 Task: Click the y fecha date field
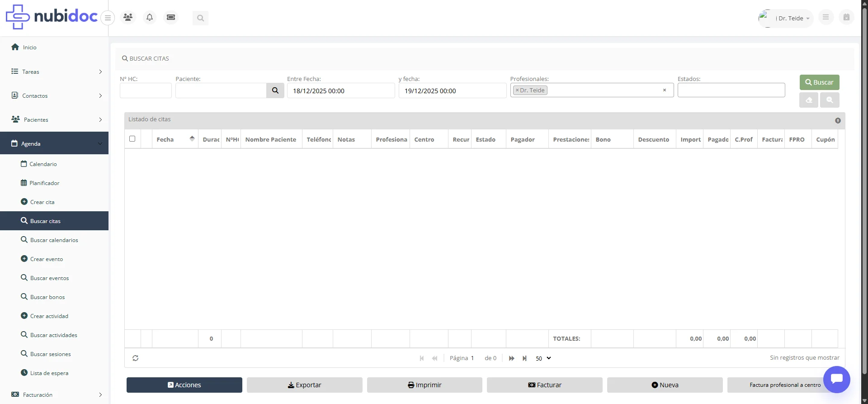pyautogui.click(x=453, y=90)
